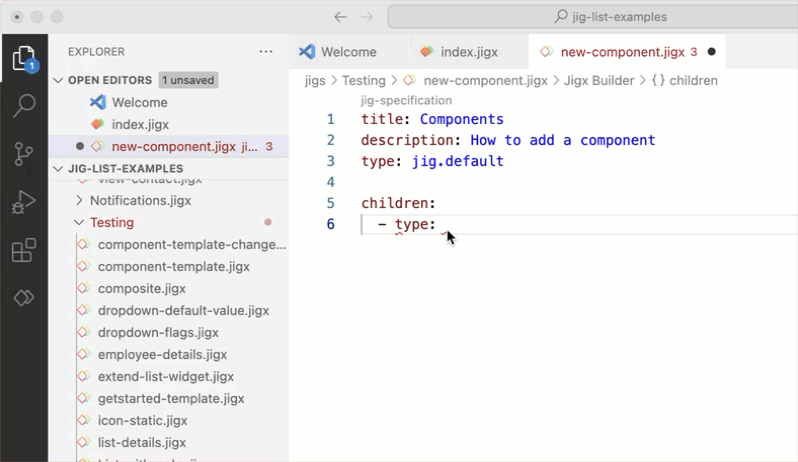Go back with the left arrow
Image resolution: width=798 pixels, height=462 pixels.
coord(340,17)
